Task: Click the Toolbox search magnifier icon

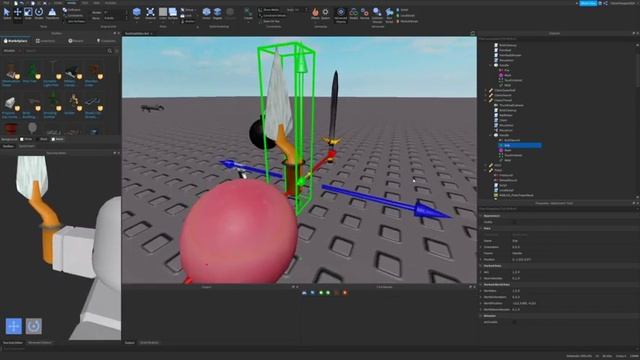Action: pyautogui.click(x=110, y=51)
